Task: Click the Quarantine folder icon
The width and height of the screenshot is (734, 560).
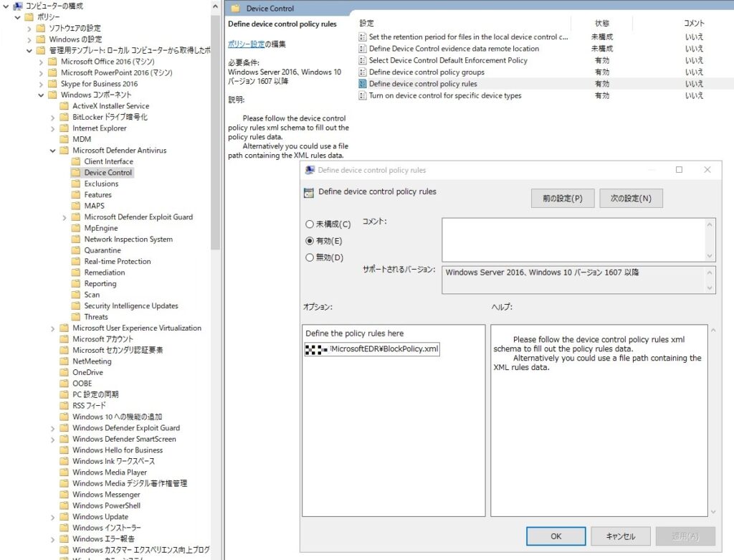Action: (76, 250)
